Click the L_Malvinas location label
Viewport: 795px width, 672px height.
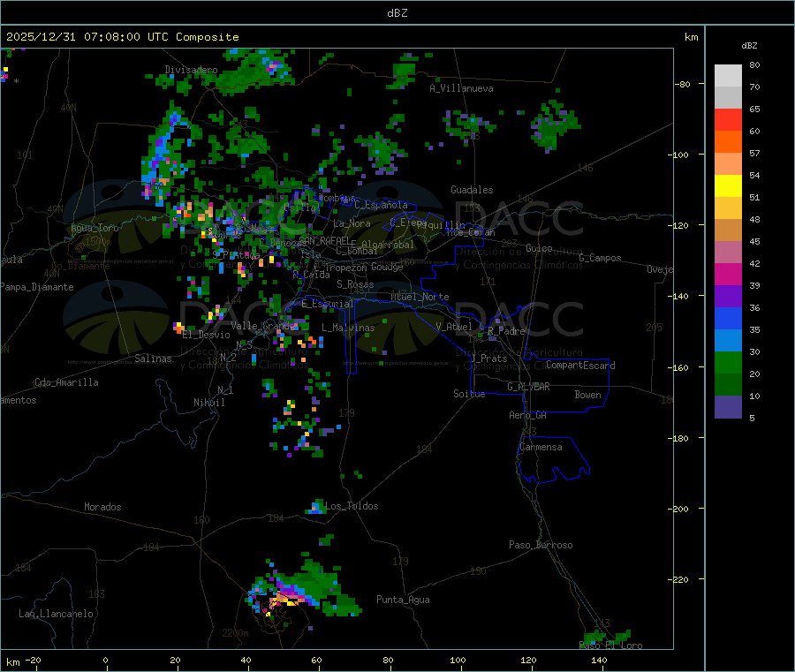348,328
